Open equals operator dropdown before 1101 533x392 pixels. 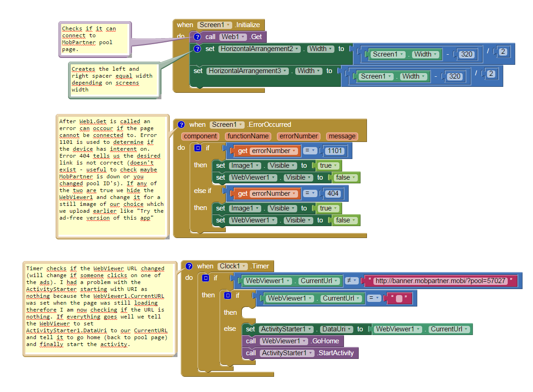pyautogui.click(x=309, y=150)
